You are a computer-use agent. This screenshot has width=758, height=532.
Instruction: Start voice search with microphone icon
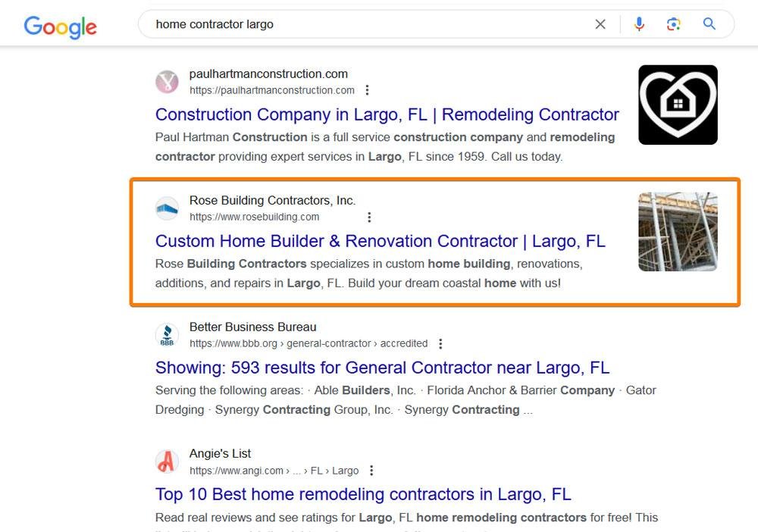point(639,24)
